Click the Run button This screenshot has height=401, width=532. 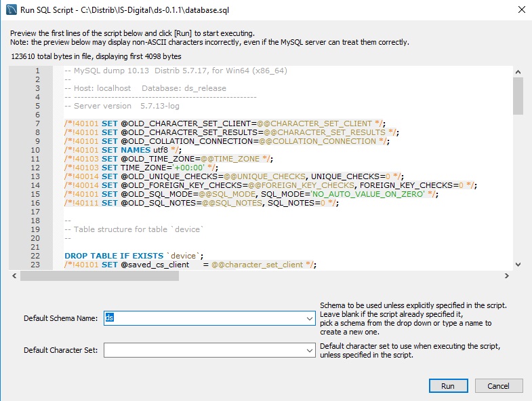tap(448, 385)
